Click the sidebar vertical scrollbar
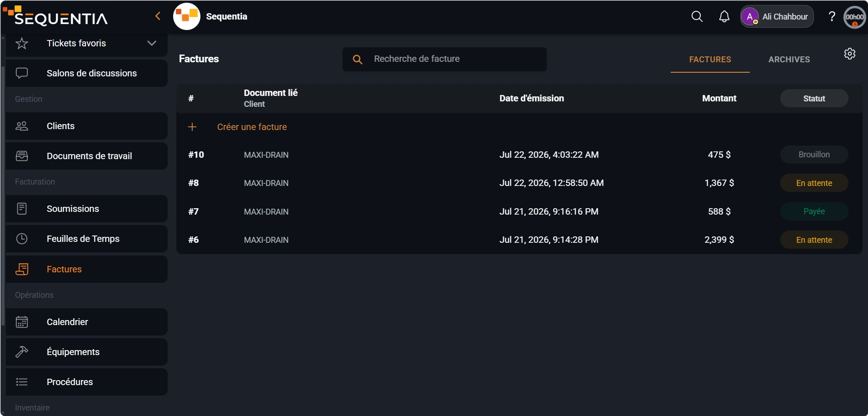The width and height of the screenshot is (868, 416). point(3,196)
